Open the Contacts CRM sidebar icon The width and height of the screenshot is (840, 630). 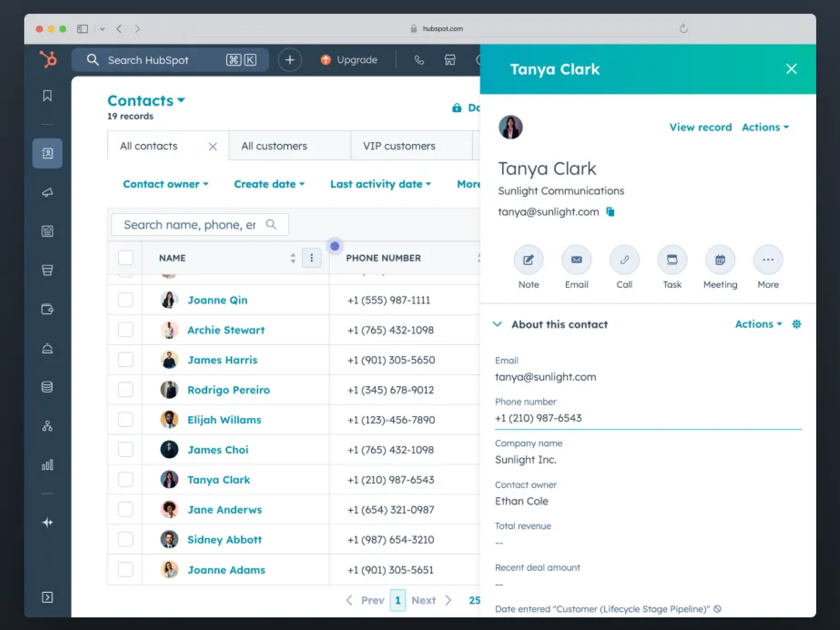47,154
